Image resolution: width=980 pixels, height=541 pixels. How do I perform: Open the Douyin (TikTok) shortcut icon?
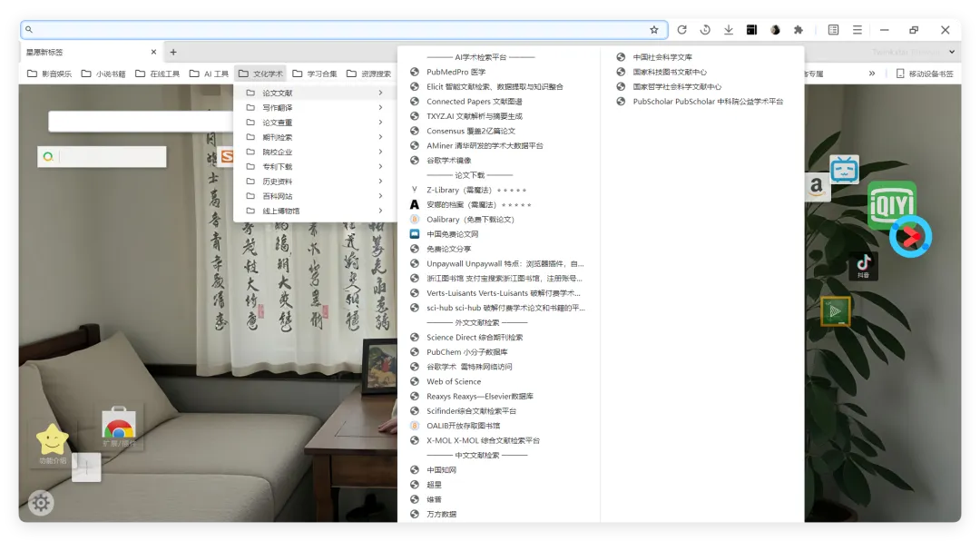click(863, 265)
